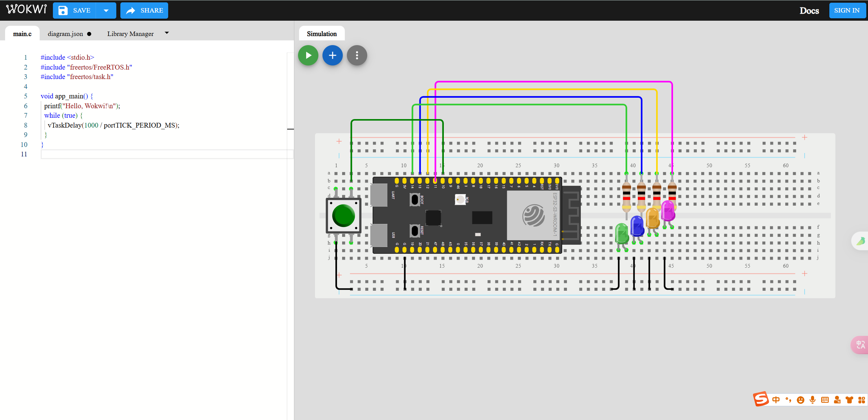Toggle Chinese input mode in IME bar

point(776,400)
